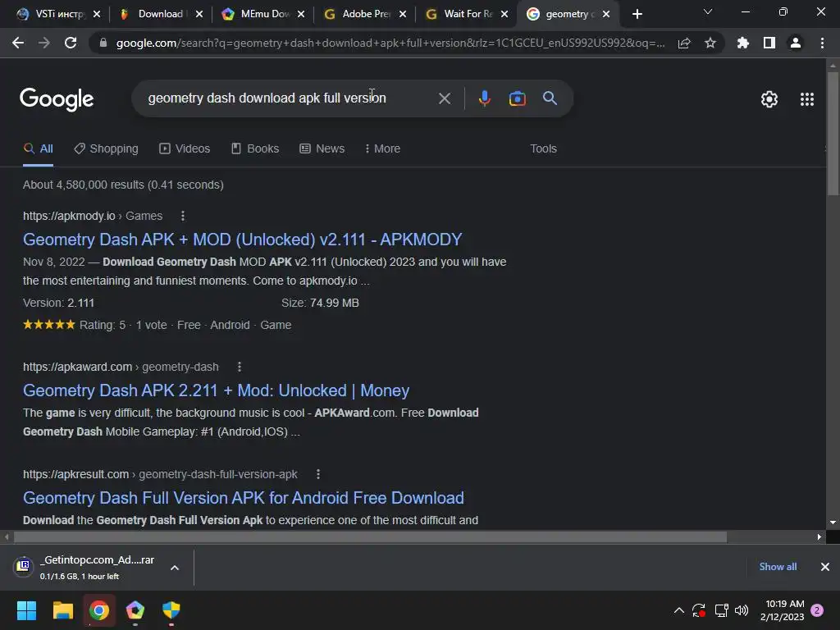Open Chrome extensions puzzle icon

point(743,43)
